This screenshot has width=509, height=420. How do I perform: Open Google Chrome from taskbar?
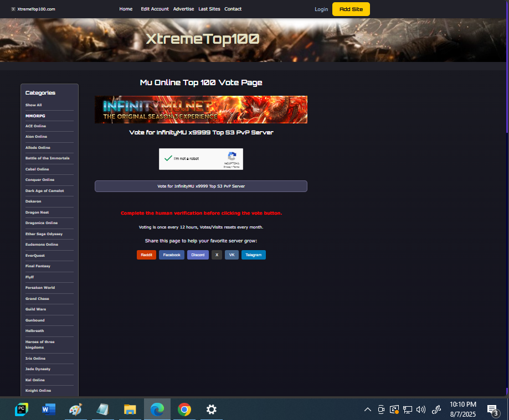point(184,409)
